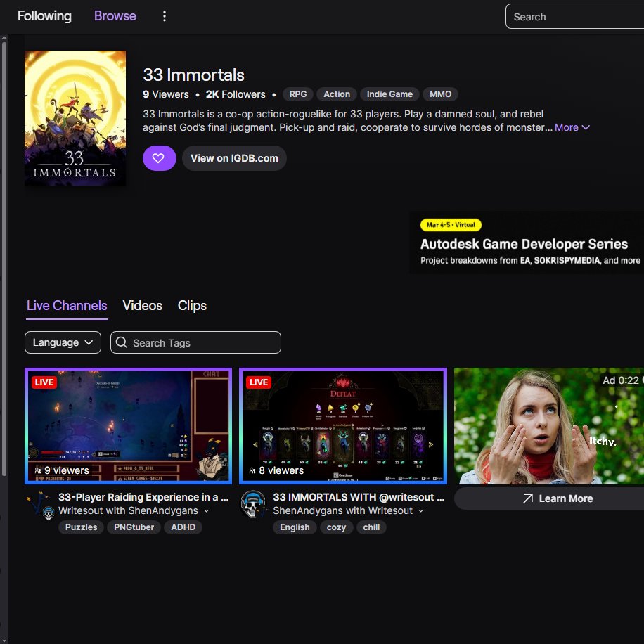Go to the Browse page
This screenshot has width=644, height=644.
[115, 16]
